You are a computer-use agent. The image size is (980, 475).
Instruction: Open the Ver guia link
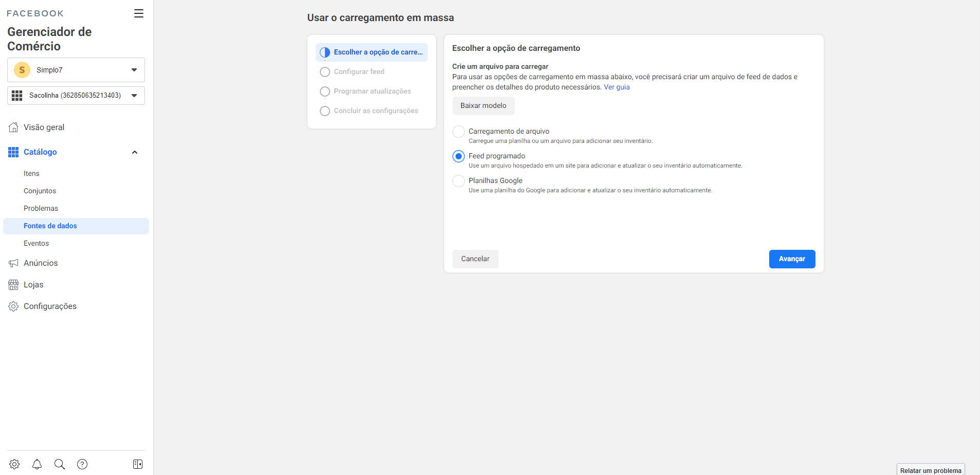click(x=616, y=87)
